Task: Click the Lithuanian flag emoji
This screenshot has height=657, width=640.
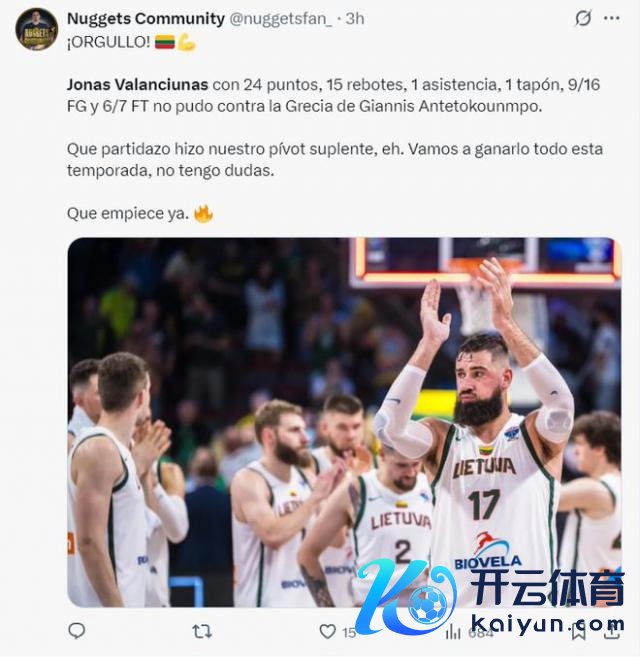Action: (x=165, y=42)
